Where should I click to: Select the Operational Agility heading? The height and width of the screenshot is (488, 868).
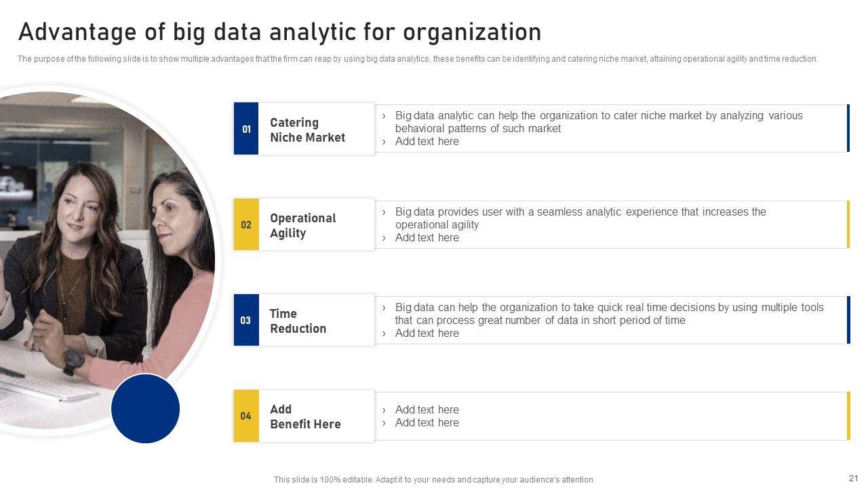pos(303,225)
